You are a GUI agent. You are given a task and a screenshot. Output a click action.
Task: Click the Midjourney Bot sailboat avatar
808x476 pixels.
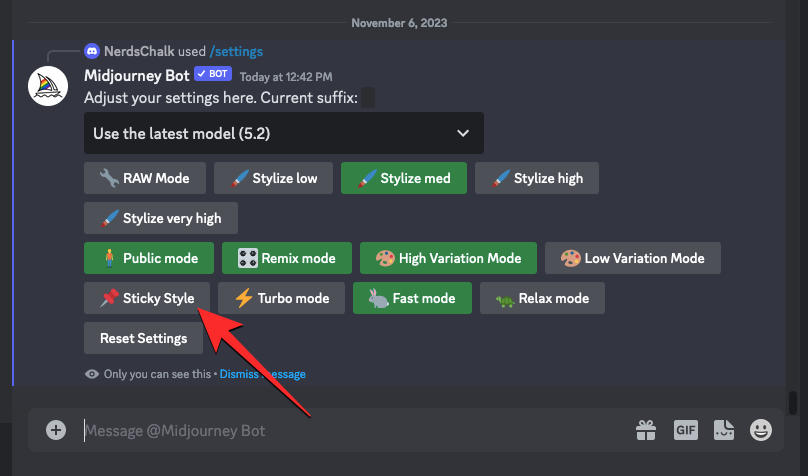pos(47,86)
